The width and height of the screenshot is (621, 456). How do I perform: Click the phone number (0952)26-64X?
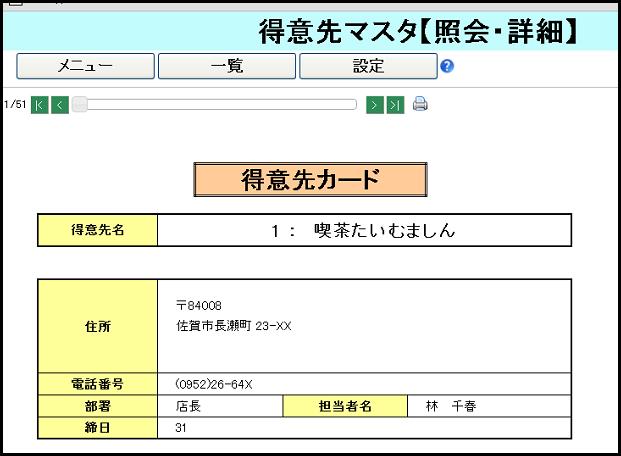point(213,384)
